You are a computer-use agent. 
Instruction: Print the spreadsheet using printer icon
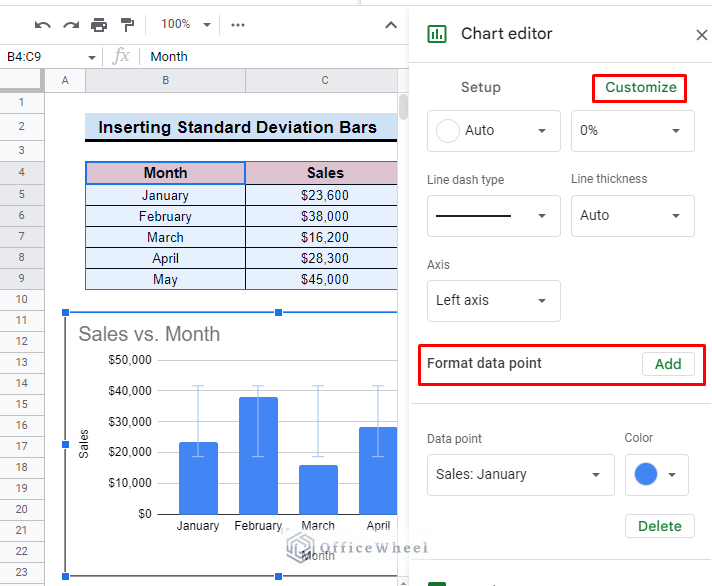[99, 24]
